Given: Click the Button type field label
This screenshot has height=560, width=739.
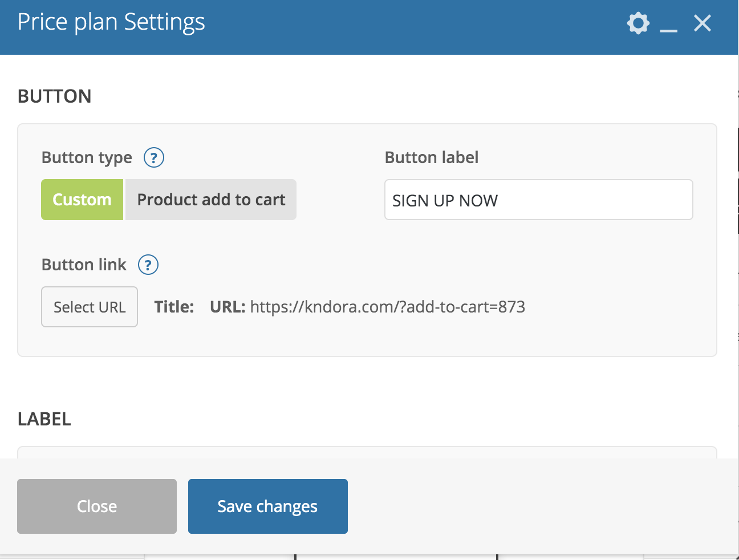Looking at the screenshot, I should [87, 157].
